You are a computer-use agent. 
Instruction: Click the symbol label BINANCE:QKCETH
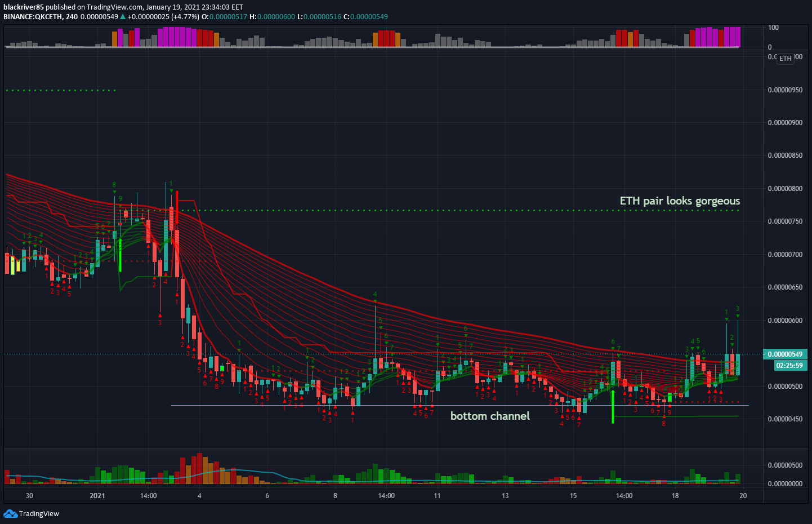33,16
